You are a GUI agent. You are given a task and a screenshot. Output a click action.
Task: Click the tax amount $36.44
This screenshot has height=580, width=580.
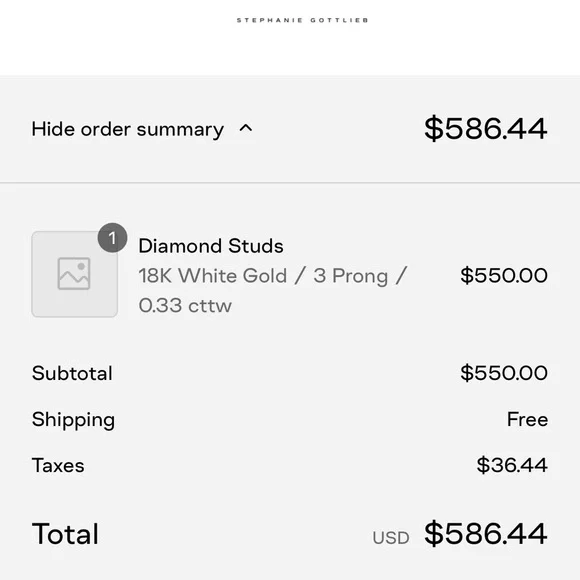(512, 465)
